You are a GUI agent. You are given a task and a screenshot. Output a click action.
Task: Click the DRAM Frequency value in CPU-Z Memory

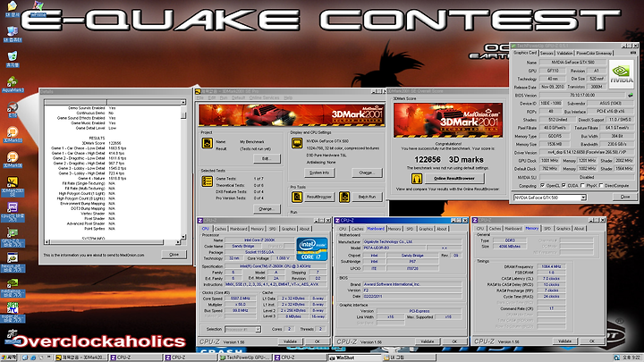551,266
